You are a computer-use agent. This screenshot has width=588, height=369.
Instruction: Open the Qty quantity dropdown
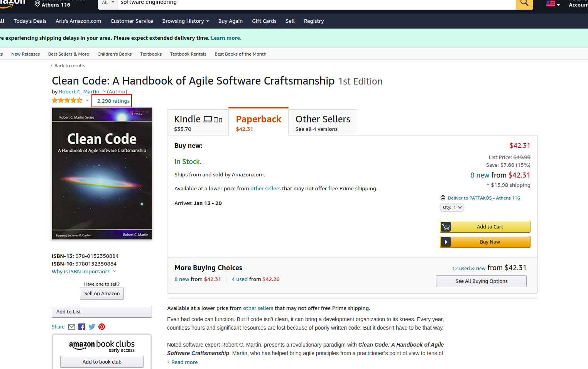(x=452, y=207)
